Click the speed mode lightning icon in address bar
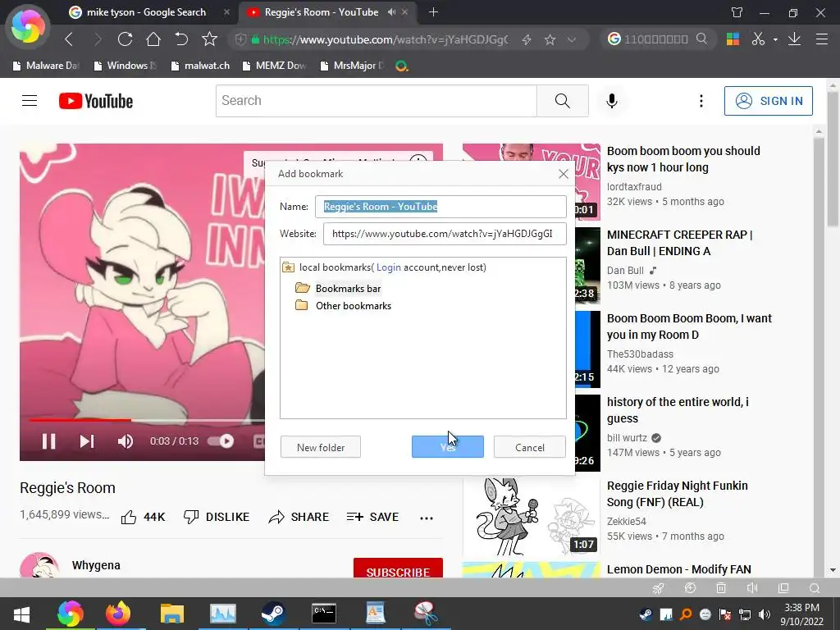Screen dimensions: 840x630 pyautogui.click(x=527, y=39)
